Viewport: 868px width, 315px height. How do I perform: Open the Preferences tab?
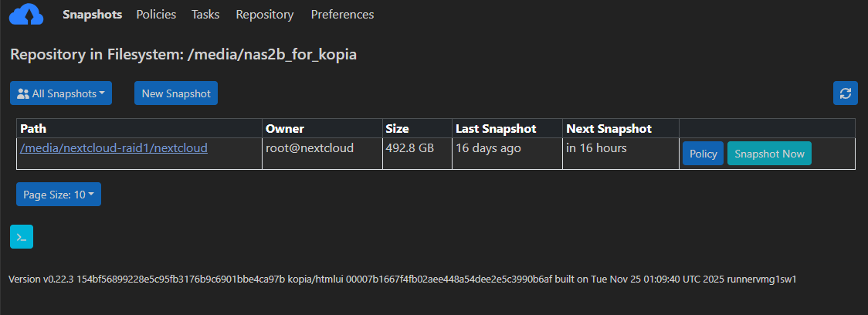342,15
